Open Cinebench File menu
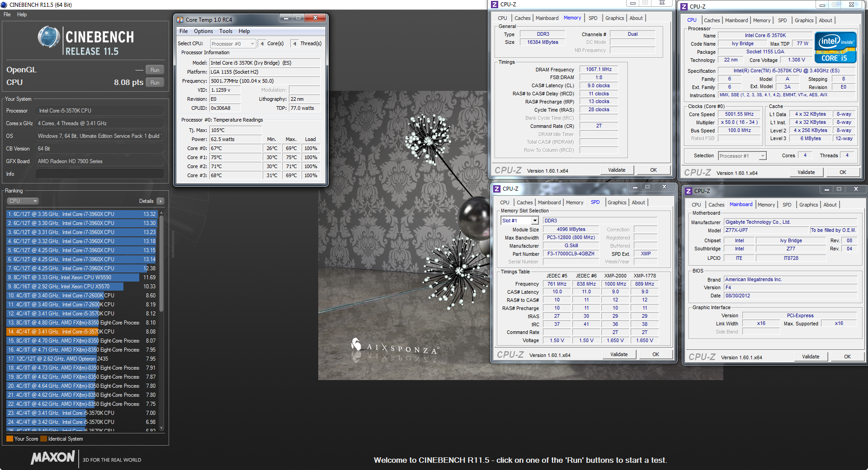Screen dimensions: 868x470 point(7,14)
